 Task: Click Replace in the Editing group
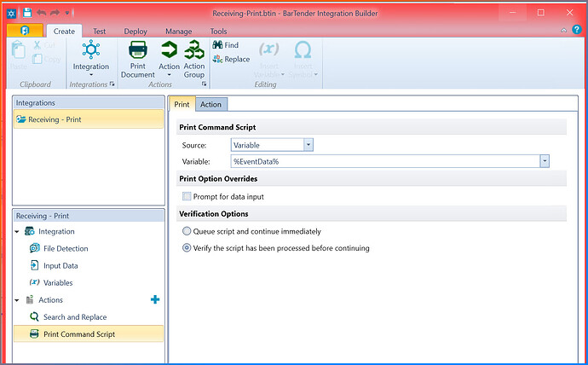[x=231, y=59]
